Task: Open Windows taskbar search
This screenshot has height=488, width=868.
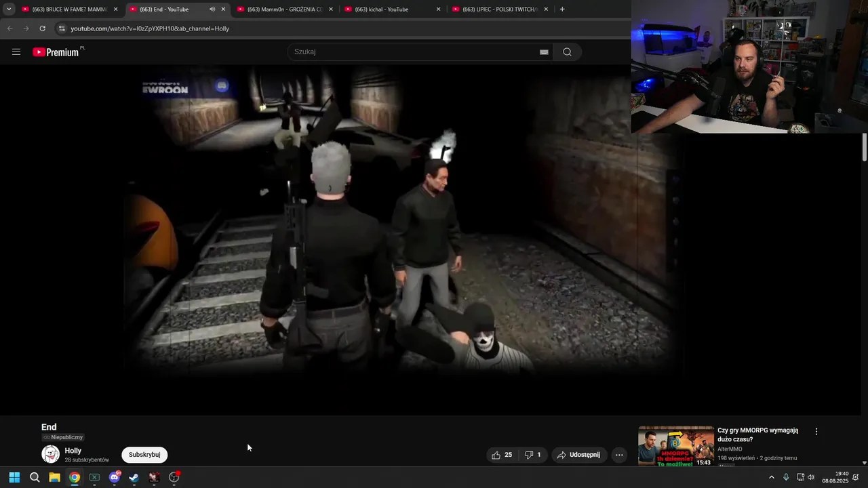Action: coord(35,477)
